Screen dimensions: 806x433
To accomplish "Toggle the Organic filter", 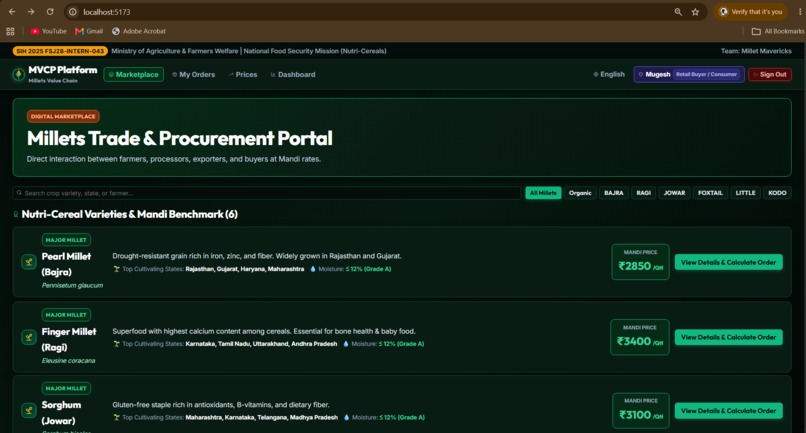I will (580, 193).
